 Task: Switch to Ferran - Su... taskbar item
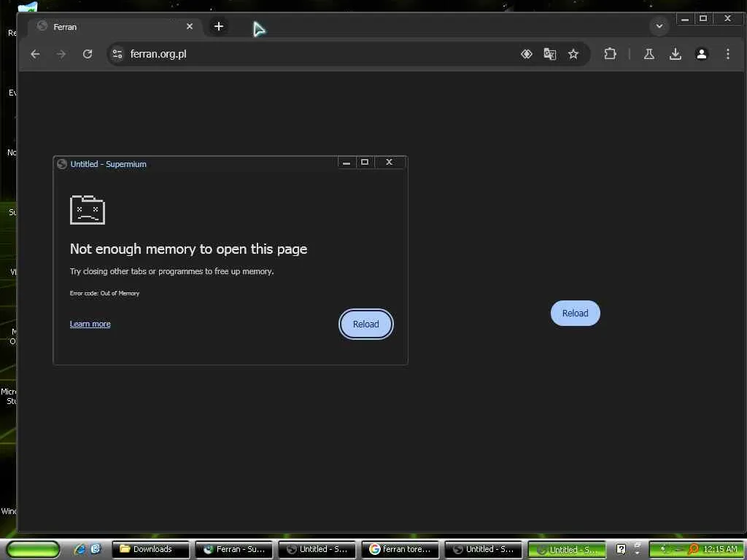click(x=234, y=550)
